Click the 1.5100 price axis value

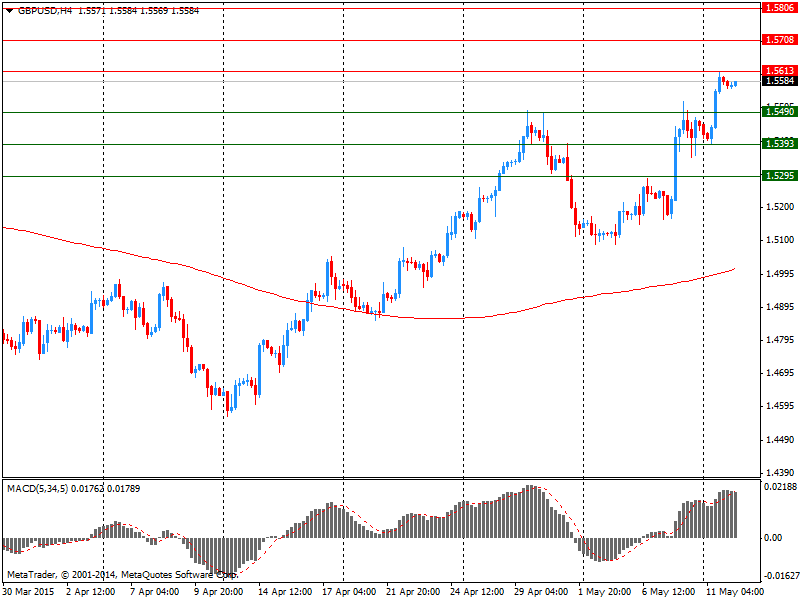(780, 240)
